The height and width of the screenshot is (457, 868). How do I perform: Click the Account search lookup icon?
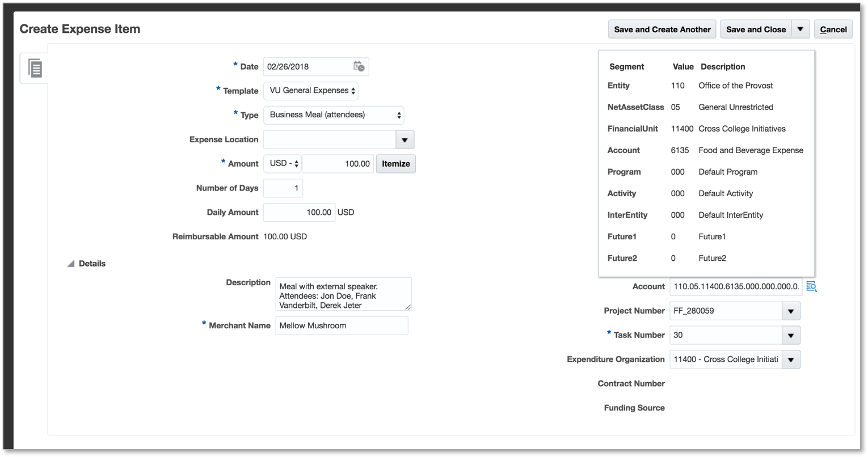click(x=811, y=287)
